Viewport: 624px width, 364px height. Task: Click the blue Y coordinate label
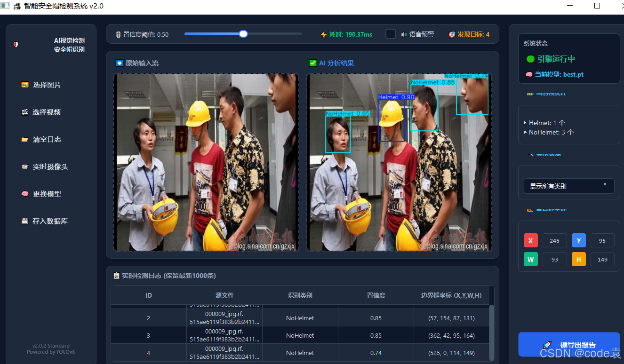[x=579, y=241]
